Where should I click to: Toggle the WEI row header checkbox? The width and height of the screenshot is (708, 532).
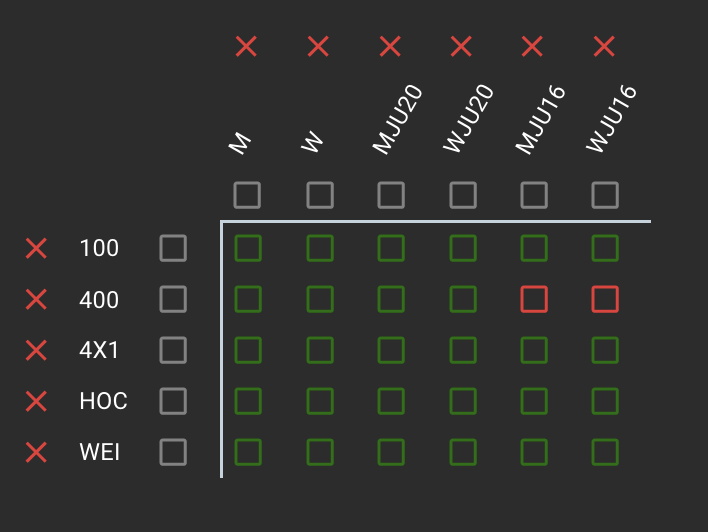(173, 452)
